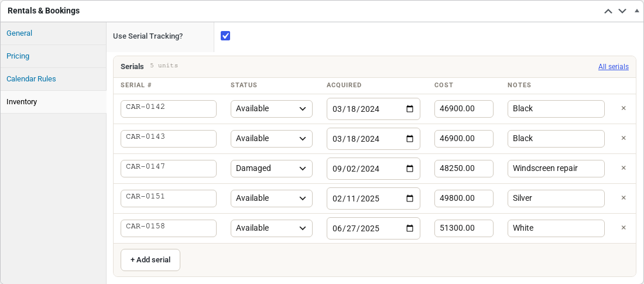This screenshot has height=284, width=644.
Task: Click the 02/11/2025 acquired date text
Action: tap(356, 199)
